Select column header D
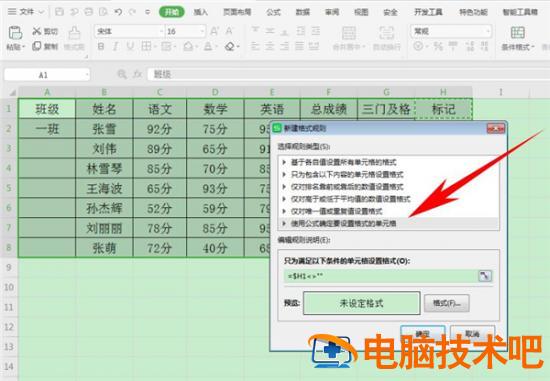The image size is (550, 381). [215, 92]
